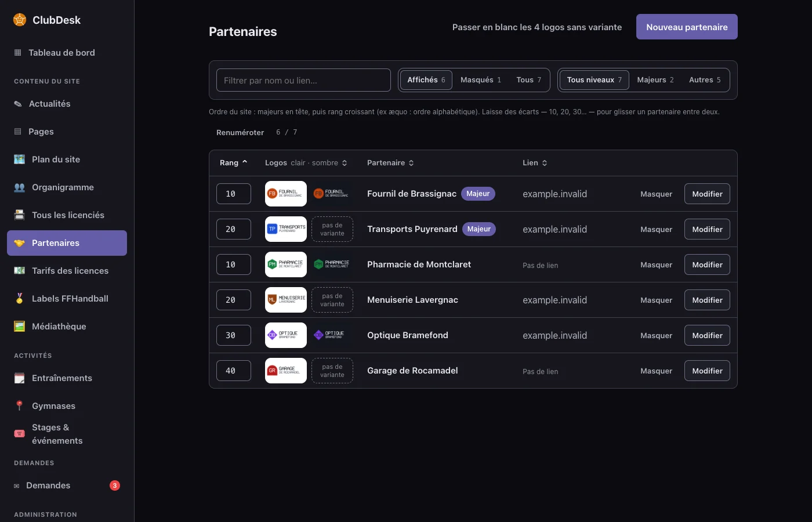Click the Partenaires handshake icon
This screenshot has width=812, height=522.
pos(20,243)
